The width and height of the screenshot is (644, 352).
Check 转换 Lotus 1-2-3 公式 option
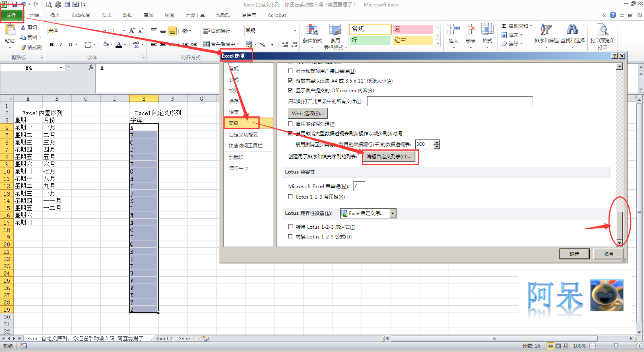[290, 236]
